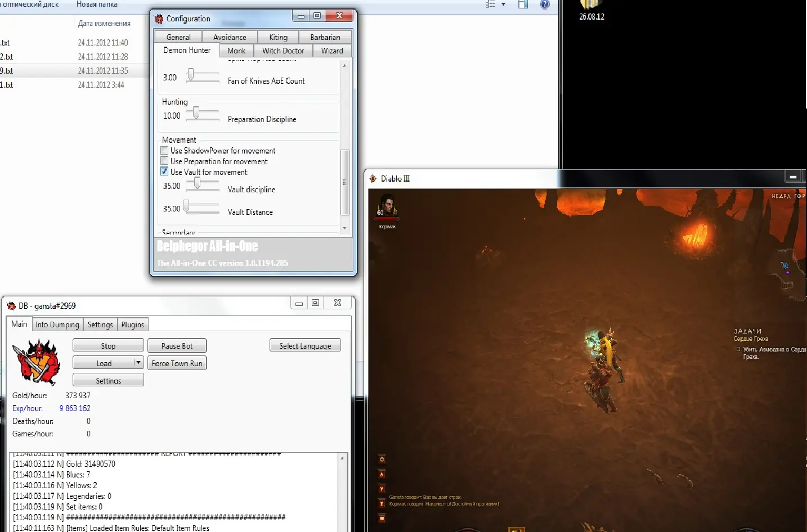Click the Vault discipline slider
Image resolution: width=807 pixels, height=532 pixels.
(203, 184)
